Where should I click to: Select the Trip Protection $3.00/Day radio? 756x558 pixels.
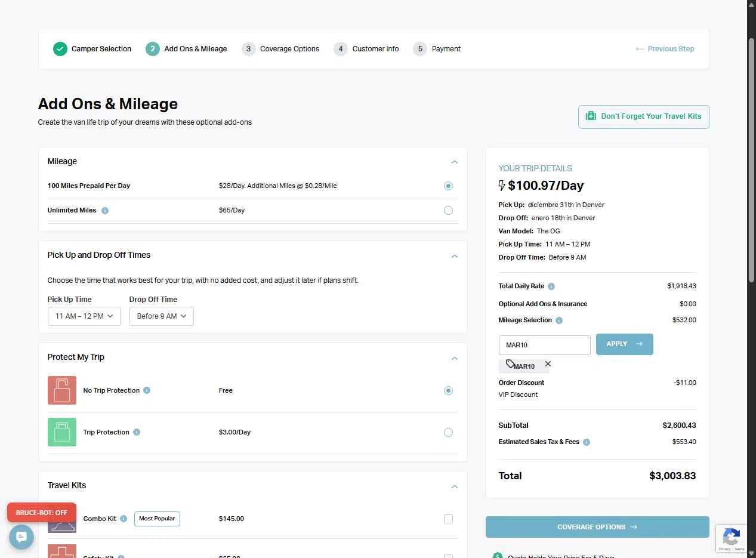point(448,433)
